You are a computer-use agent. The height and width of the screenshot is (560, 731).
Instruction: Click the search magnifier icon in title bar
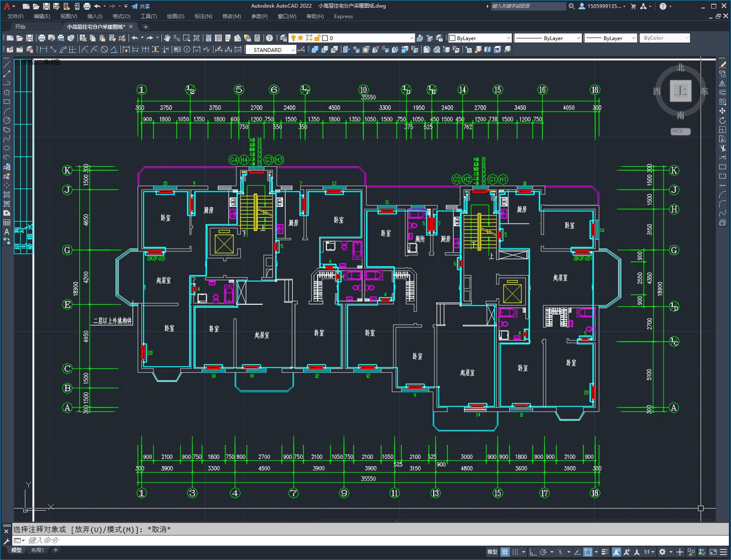click(x=571, y=6)
